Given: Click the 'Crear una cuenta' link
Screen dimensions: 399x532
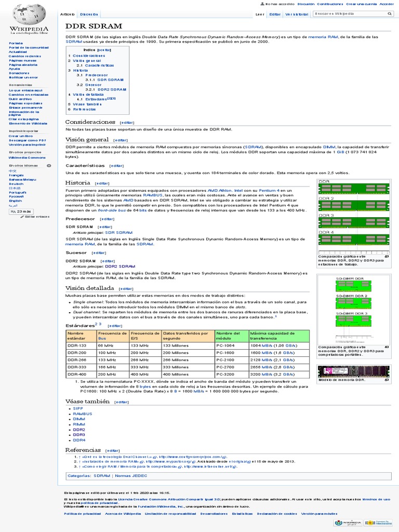Looking at the screenshot, I should coord(361,4).
